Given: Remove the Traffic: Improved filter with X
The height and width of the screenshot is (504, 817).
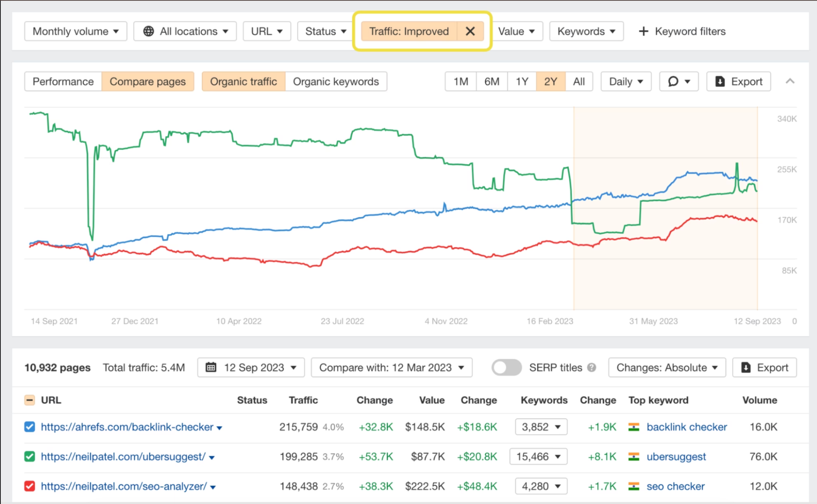Looking at the screenshot, I should coord(470,31).
